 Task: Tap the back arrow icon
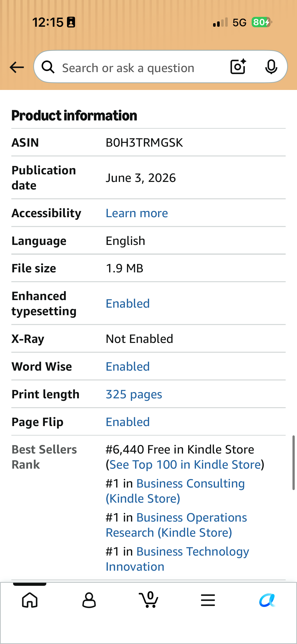[x=17, y=67]
